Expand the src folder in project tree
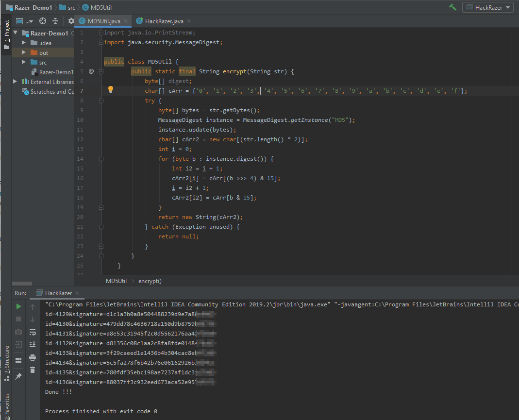The height and width of the screenshot is (420, 519). click(23, 62)
